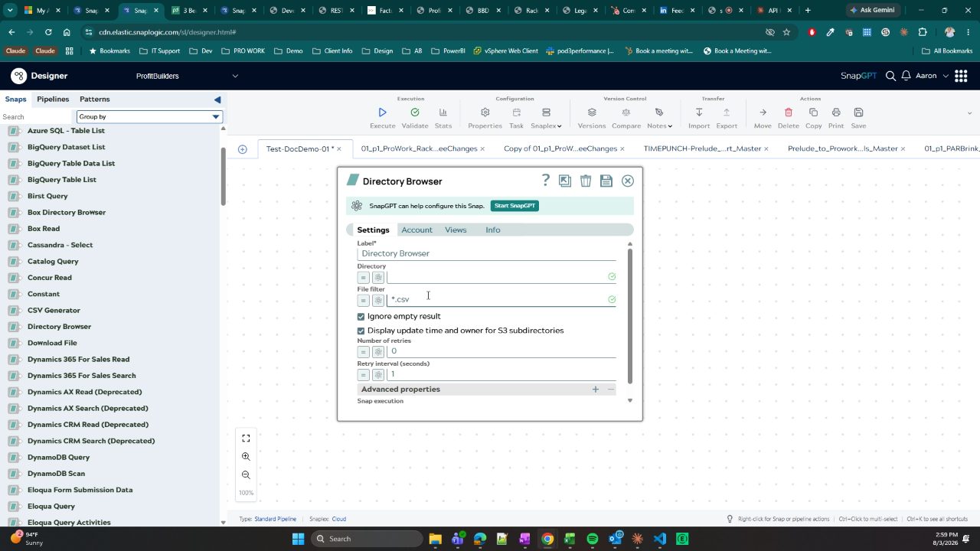Image resolution: width=980 pixels, height=551 pixels.
Task: Switch to the Account tab
Action: [x=416, y=230]
